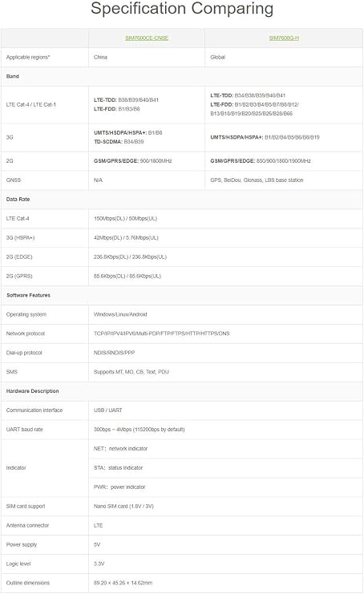
Task: Click the Software Features section header
Action: 28,295
